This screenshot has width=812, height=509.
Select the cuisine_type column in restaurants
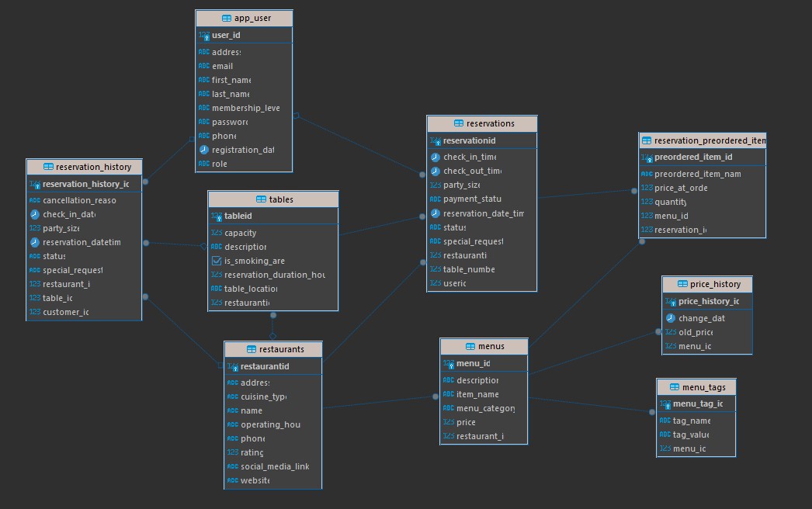click(263, 396)
